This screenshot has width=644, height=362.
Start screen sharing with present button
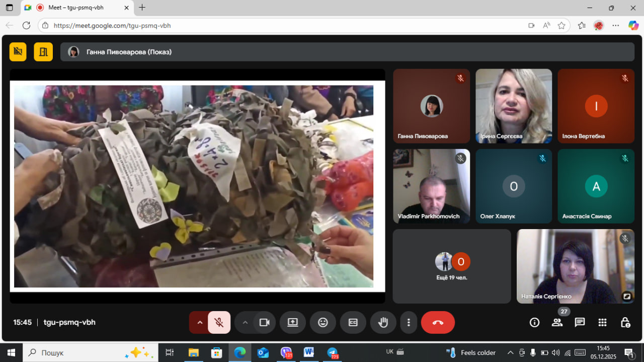[x=293, y=323]
